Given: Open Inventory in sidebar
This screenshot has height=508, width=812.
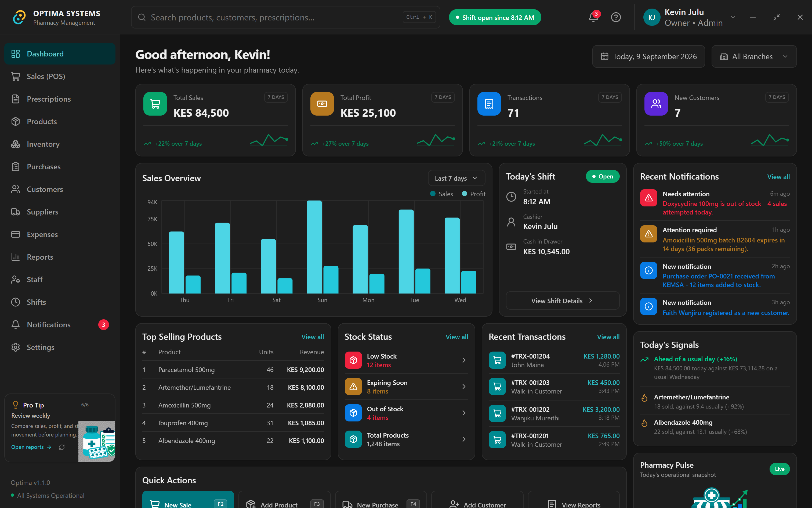Looking at the screenshot, I should pyautogui.click(x=60, y=144).
